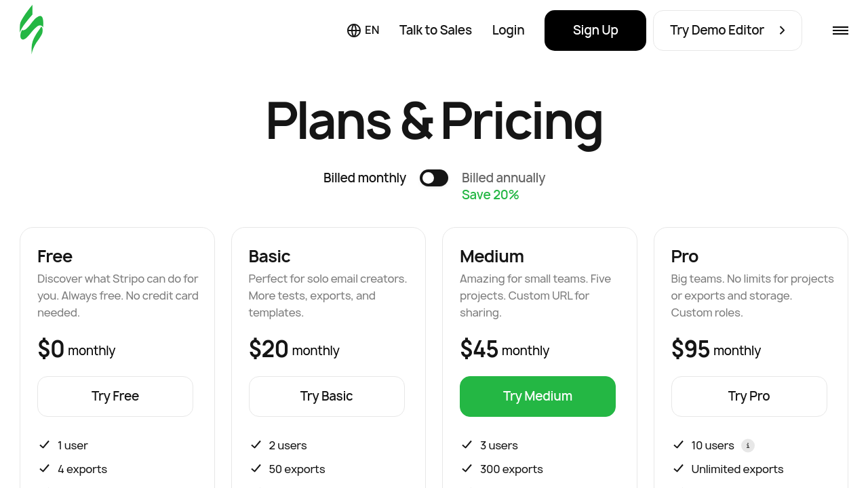
Task: Click checkmark beside 1 user
Action: click(x=45, y=445)
